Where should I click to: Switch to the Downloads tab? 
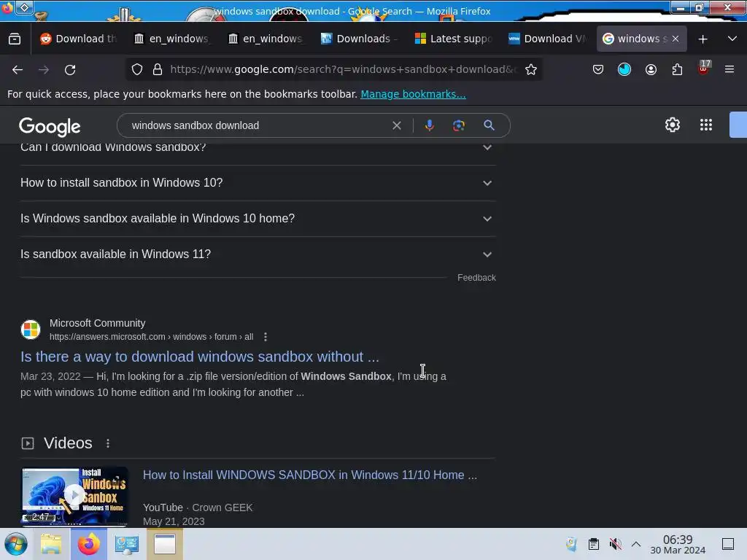359,39
